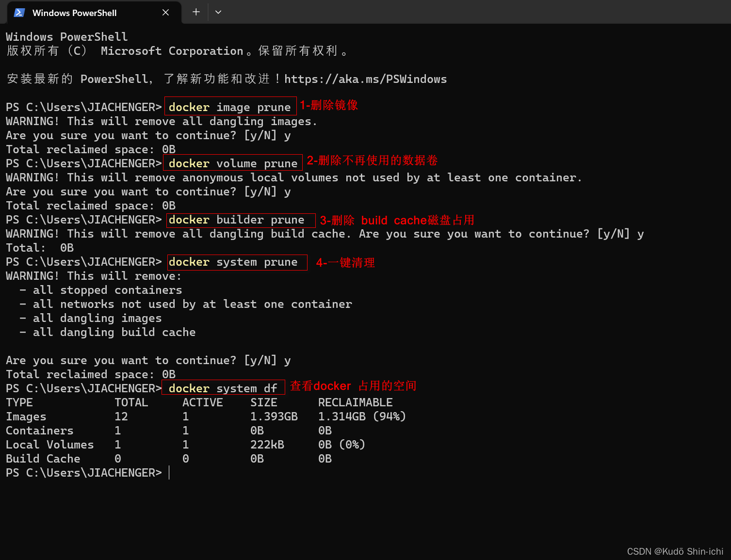Click the ACTIVE column header

click(203, 402)
